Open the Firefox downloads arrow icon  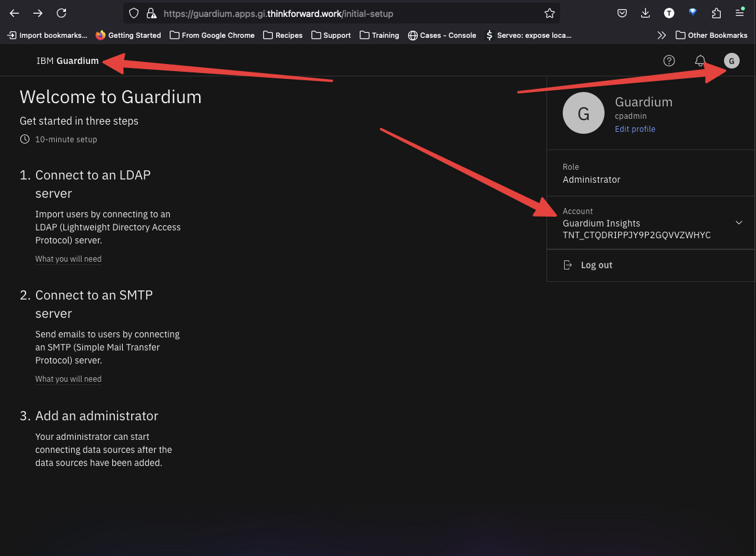tap(645, 13)
